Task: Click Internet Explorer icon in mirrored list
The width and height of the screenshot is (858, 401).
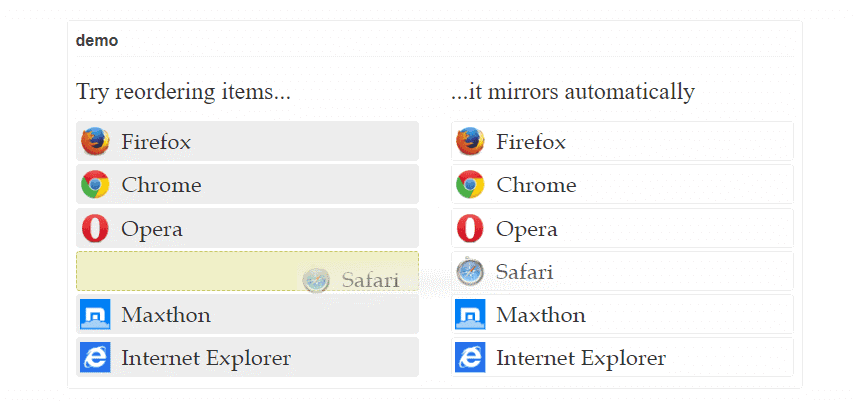Action: click(470, 357)
